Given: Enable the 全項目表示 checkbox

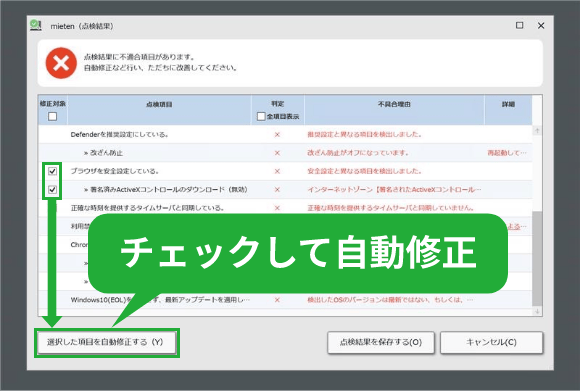Looking at the screenshot, I should (x=261, y=116).
